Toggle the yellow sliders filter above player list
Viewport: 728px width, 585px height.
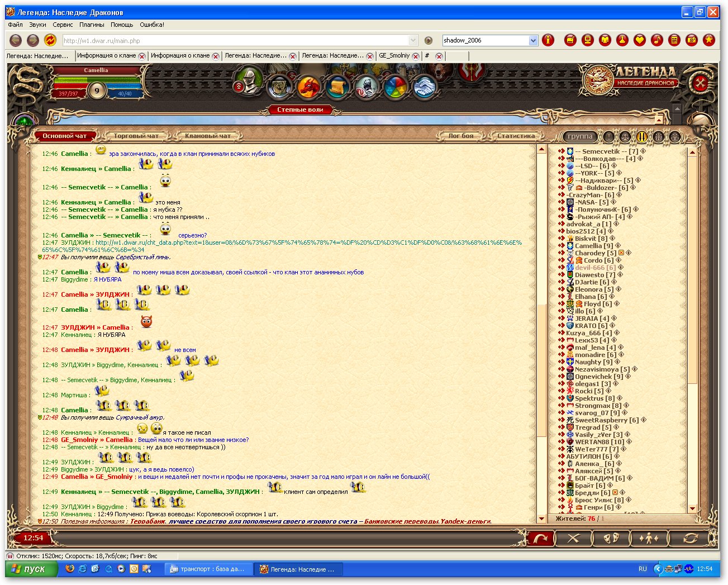point(641,136)
